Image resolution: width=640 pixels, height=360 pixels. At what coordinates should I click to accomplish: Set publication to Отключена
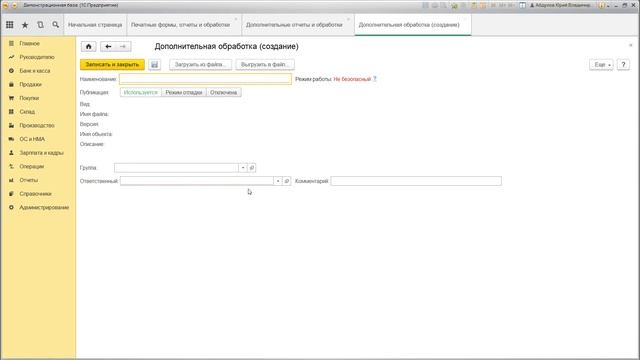223,92
